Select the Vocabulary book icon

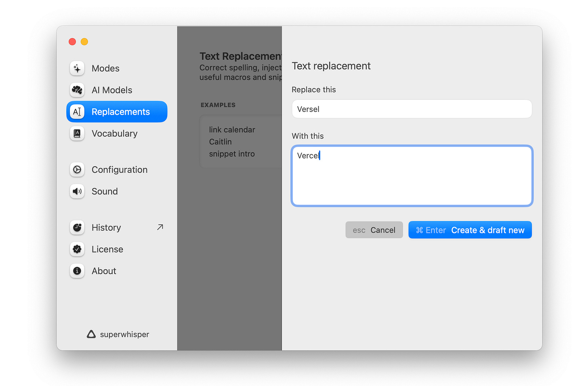click(x=77, y=133)
